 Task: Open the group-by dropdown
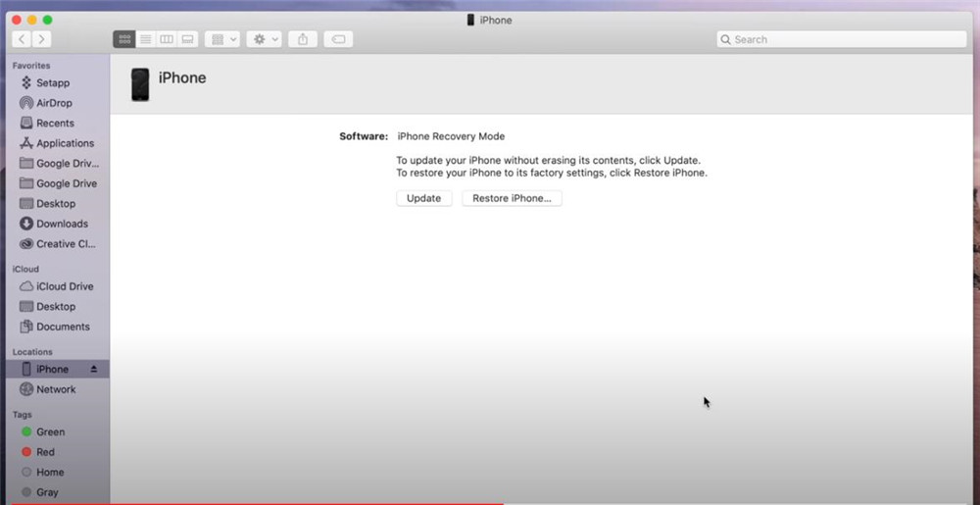(x=222, y=39)
